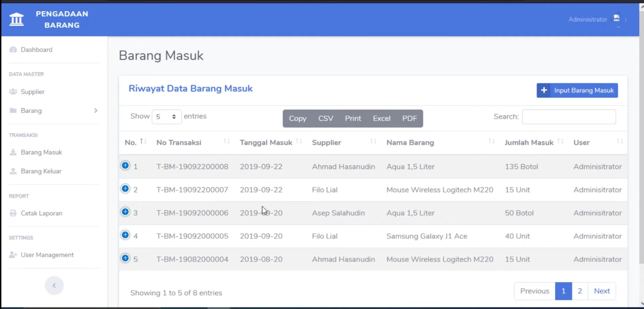
Task: Click the Samsung Galaxy J1 Ace cell
Action: point(427,236)
